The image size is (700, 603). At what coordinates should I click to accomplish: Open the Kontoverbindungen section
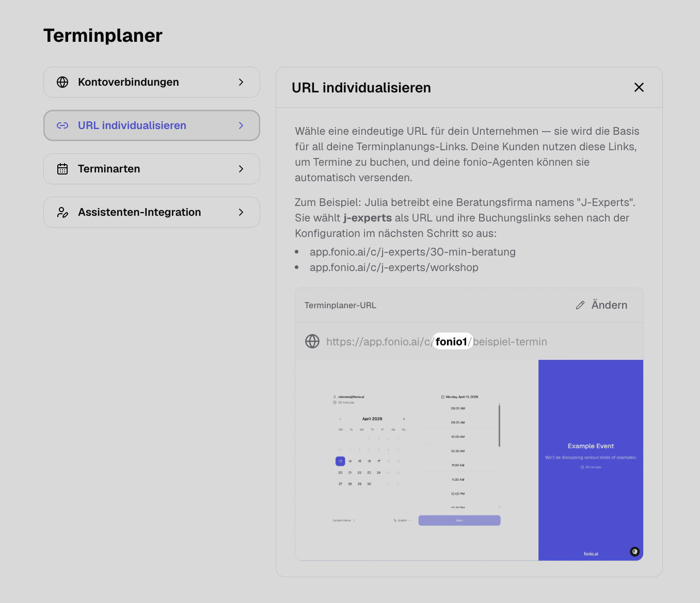coord(152,82)
